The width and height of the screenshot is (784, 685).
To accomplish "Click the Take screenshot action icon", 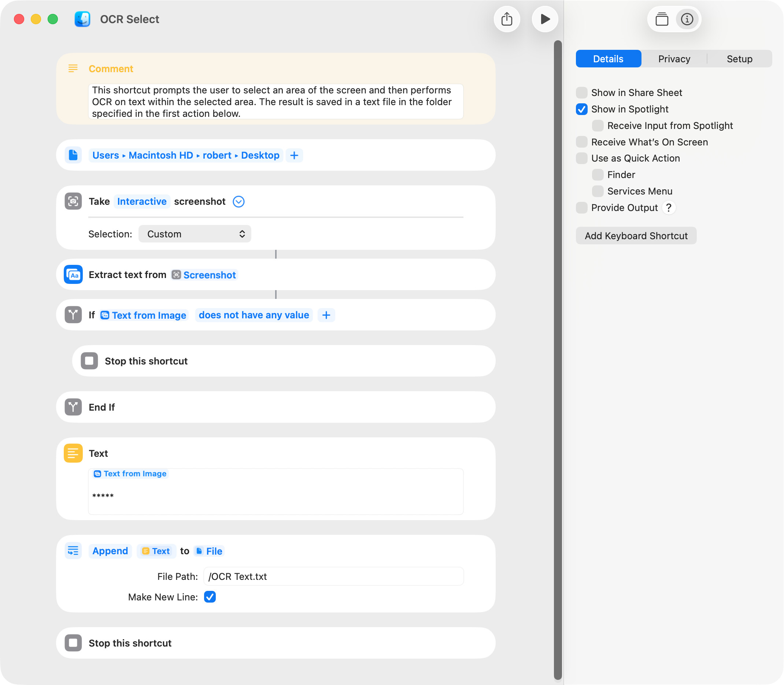I will coord(73,201).
